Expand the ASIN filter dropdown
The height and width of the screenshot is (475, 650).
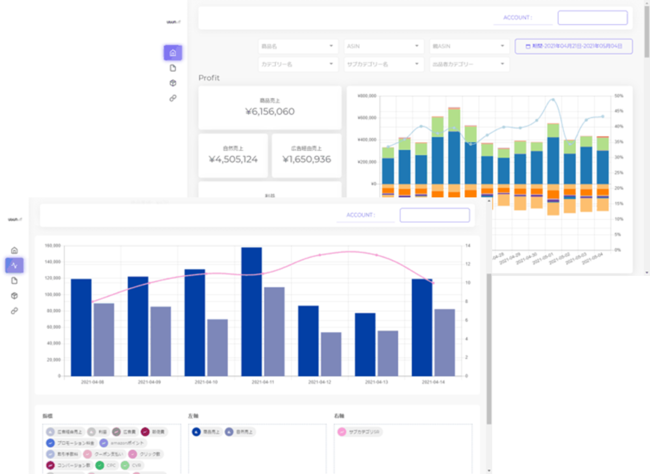tap(384, 46)
